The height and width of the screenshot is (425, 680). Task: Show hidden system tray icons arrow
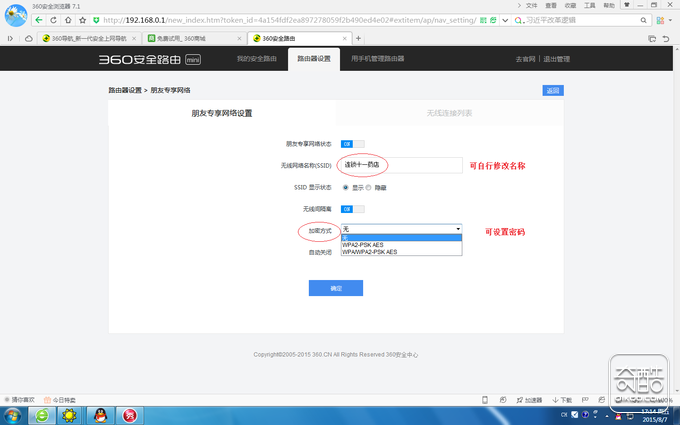[x=607, y=416]
